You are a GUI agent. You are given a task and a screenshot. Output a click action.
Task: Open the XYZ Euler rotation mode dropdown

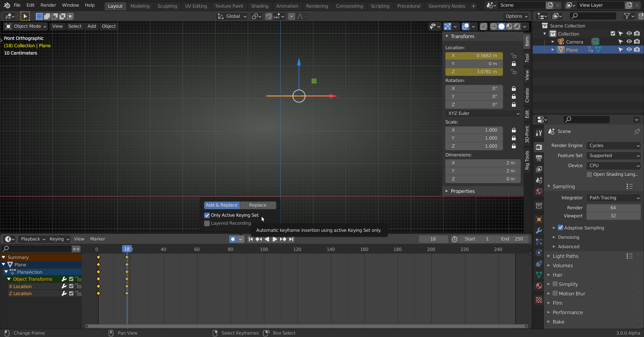tap(483, 114)
